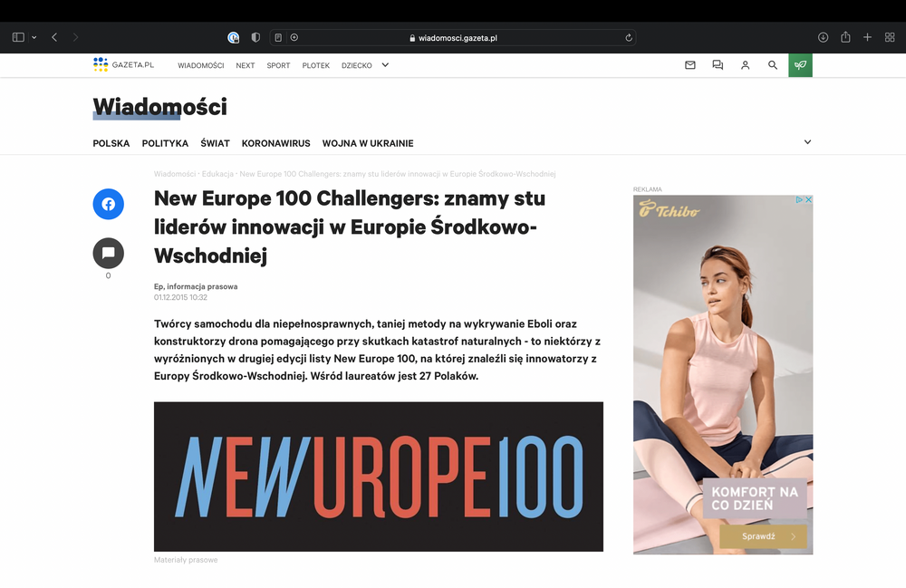Open NEXT section

point(245,65)
